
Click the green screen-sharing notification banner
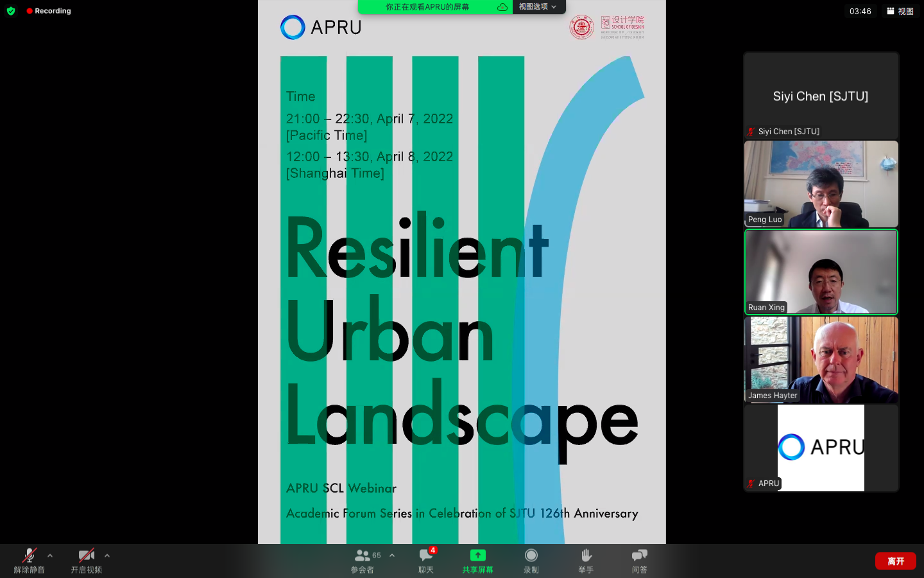(435, 6)
